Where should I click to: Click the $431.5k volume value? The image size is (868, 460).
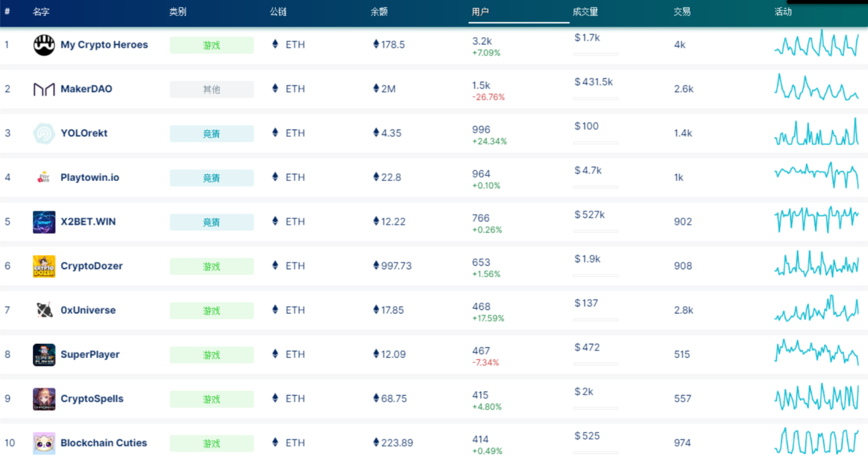pyautogui.click(x=594, y=82)
